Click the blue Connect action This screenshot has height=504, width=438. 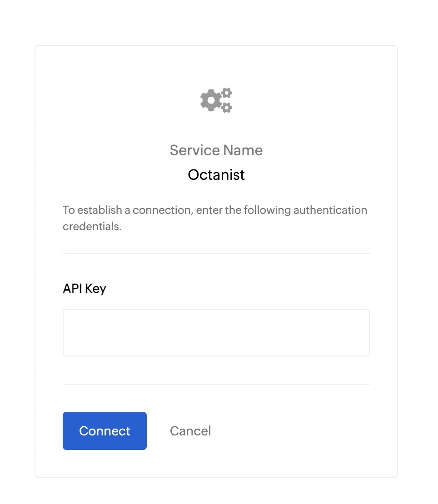click(105, 431)
